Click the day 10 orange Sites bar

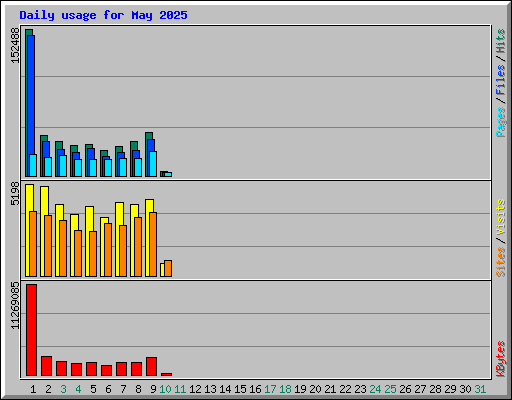tap(168, 268)
